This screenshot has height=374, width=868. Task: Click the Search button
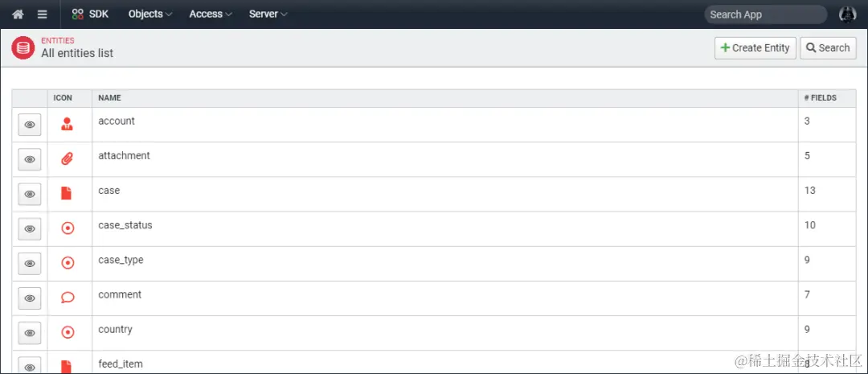[828, 47]
